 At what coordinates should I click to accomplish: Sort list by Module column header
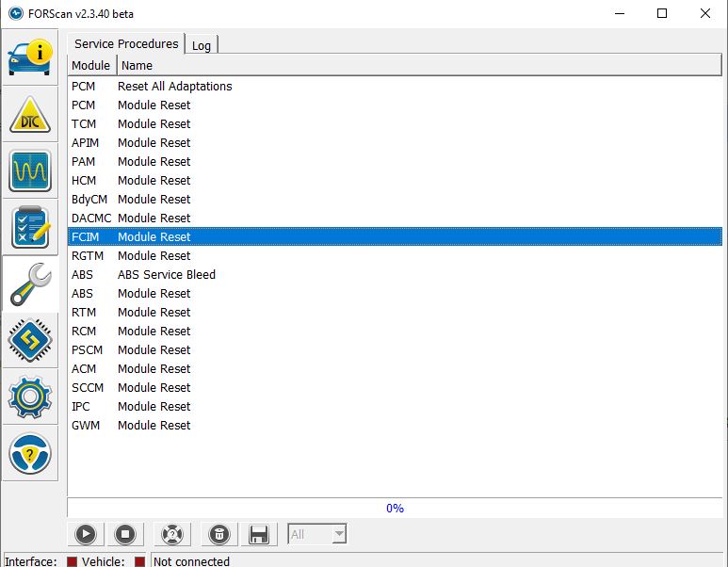point(91,65)
